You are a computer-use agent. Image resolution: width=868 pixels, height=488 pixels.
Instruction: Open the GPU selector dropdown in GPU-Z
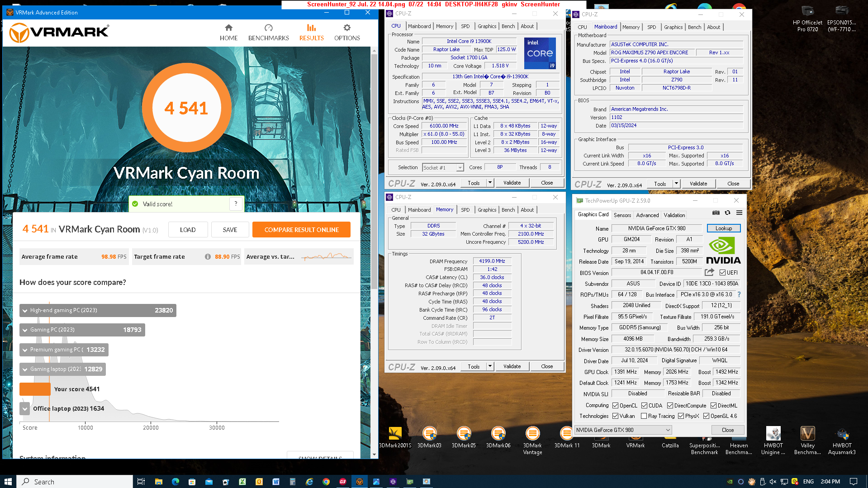click(623, 430)
